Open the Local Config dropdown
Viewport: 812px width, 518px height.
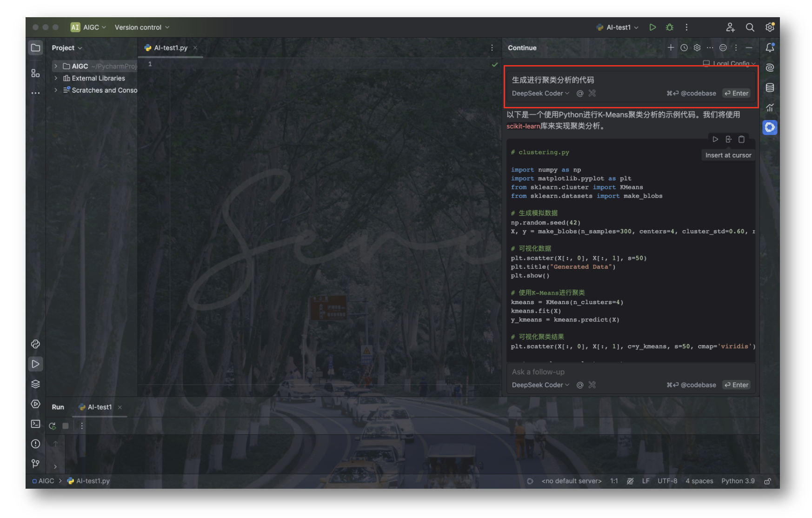coord(729,63)
